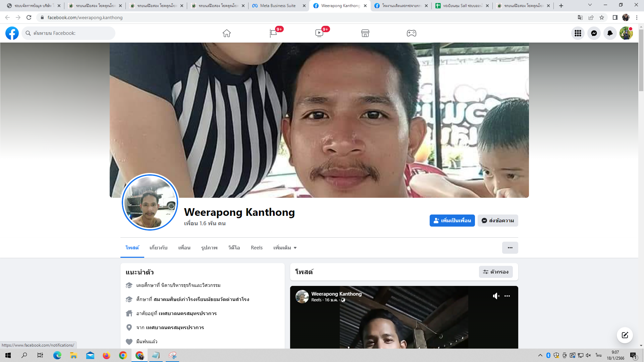Open Firefox from the Windows taskbar

[x=106, y=355]
